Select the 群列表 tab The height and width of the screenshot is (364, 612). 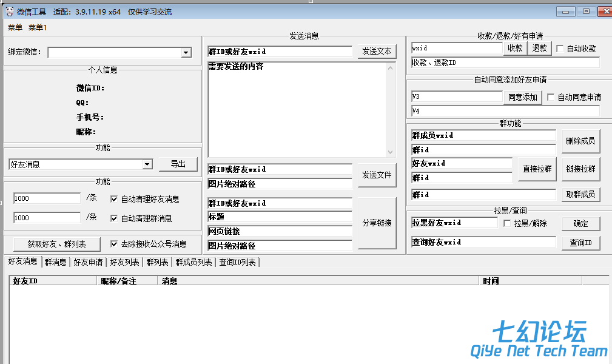coord(157,262)
